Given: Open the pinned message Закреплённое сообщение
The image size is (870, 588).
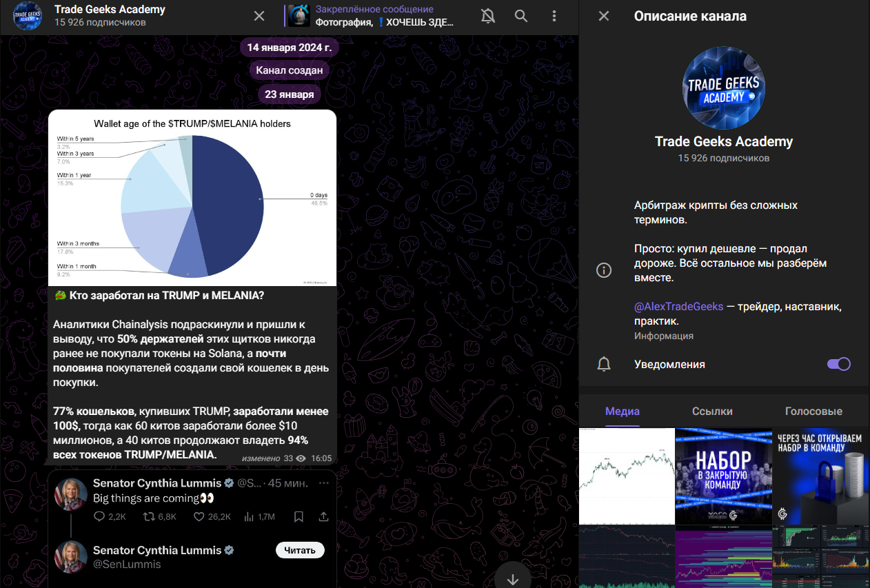Looking at the screenshot, I should [372, 16].
